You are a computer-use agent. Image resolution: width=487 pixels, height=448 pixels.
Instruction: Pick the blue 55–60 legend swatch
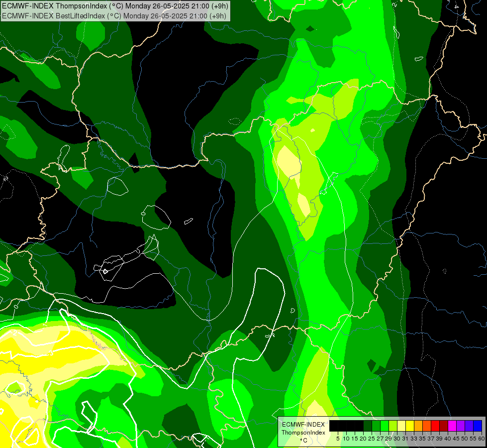tap(478, 426)
